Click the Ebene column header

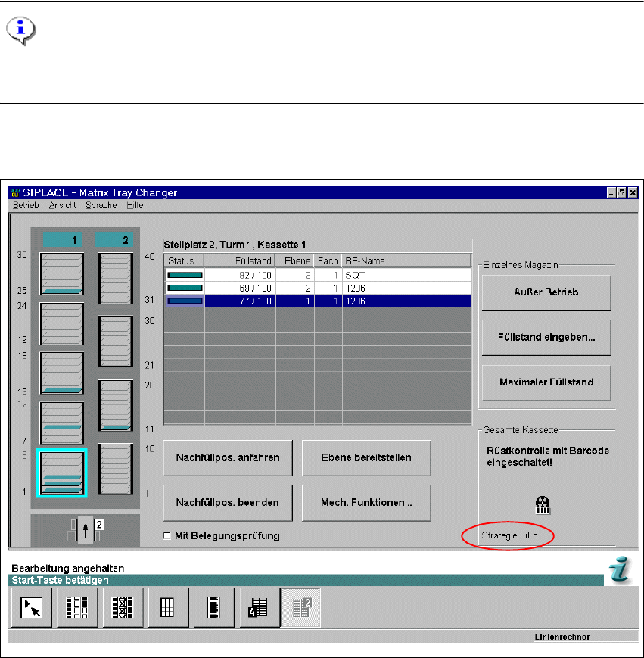295,260
